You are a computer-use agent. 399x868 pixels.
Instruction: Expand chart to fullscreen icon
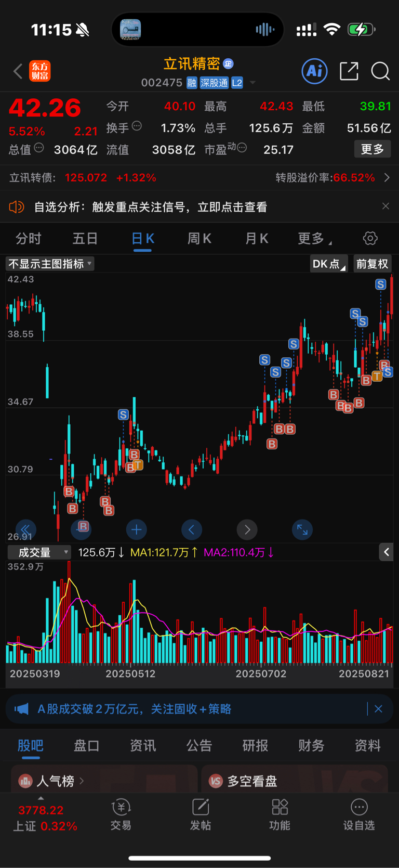(302, 529)
